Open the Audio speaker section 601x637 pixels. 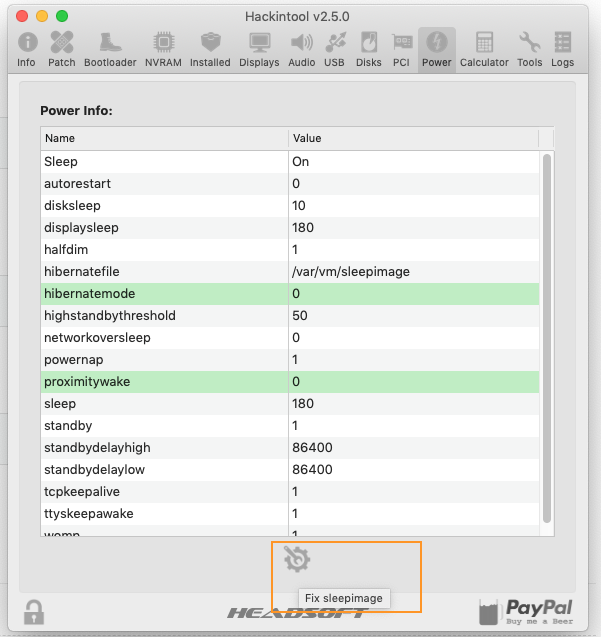[302, 50]
